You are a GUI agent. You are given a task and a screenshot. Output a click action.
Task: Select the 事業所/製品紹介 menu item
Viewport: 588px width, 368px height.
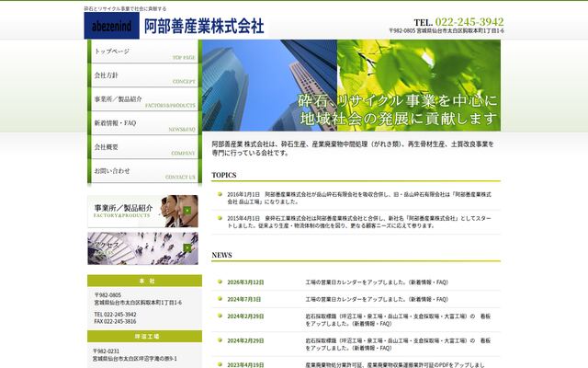[145, 99]
